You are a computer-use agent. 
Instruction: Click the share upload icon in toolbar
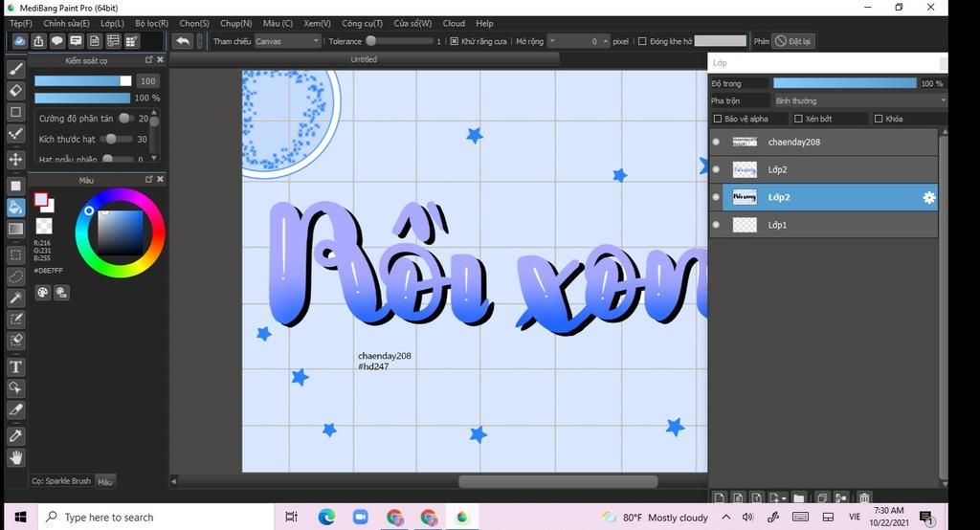point(38,41)
